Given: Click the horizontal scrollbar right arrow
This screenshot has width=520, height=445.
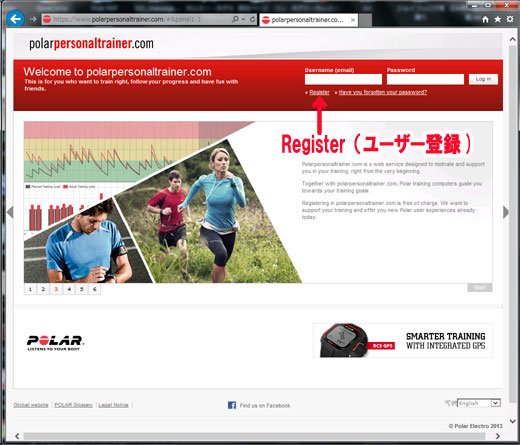Looking at the screenshot, I should pyautogui.click(x=497, y=436).
